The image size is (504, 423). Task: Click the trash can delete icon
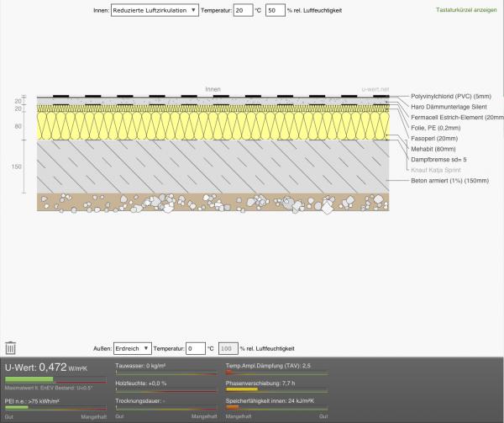[x=11, y=347]
